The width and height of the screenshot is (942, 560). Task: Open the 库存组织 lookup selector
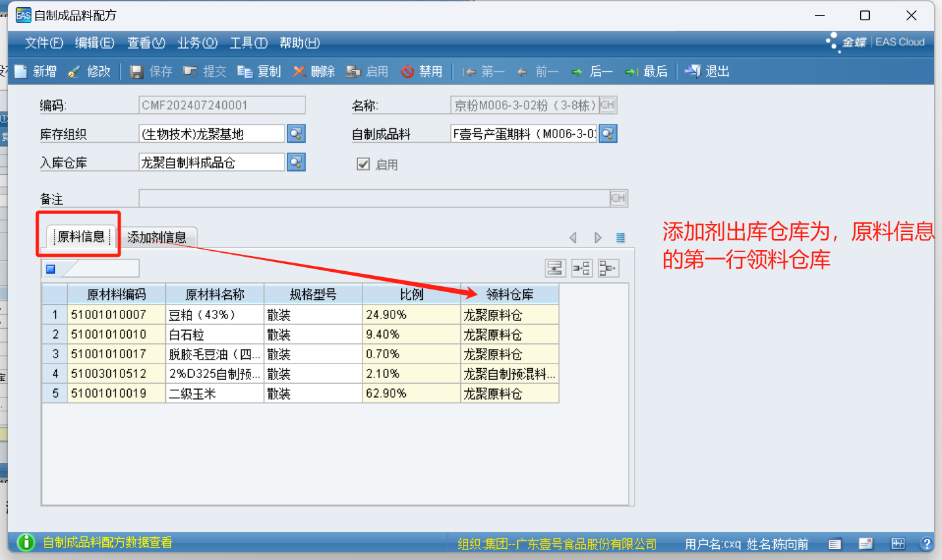(x=296, y=134)
